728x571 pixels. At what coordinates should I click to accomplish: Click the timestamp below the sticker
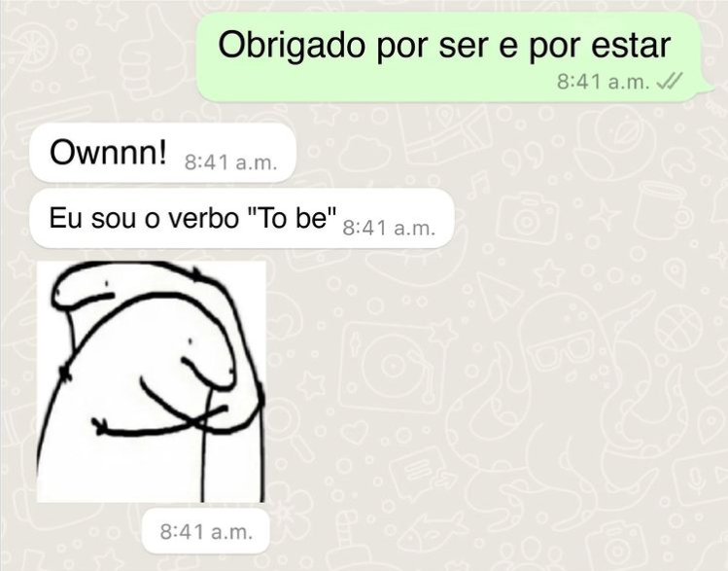click(x=206, y=531)
